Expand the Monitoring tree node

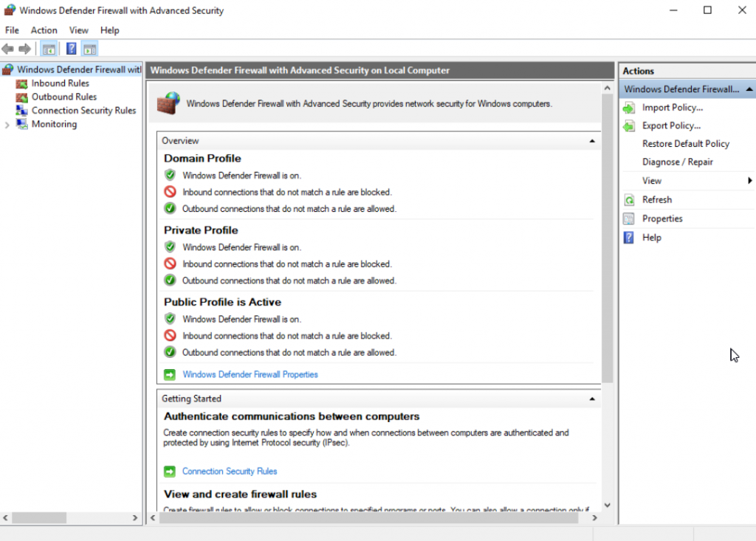[7, 124]
